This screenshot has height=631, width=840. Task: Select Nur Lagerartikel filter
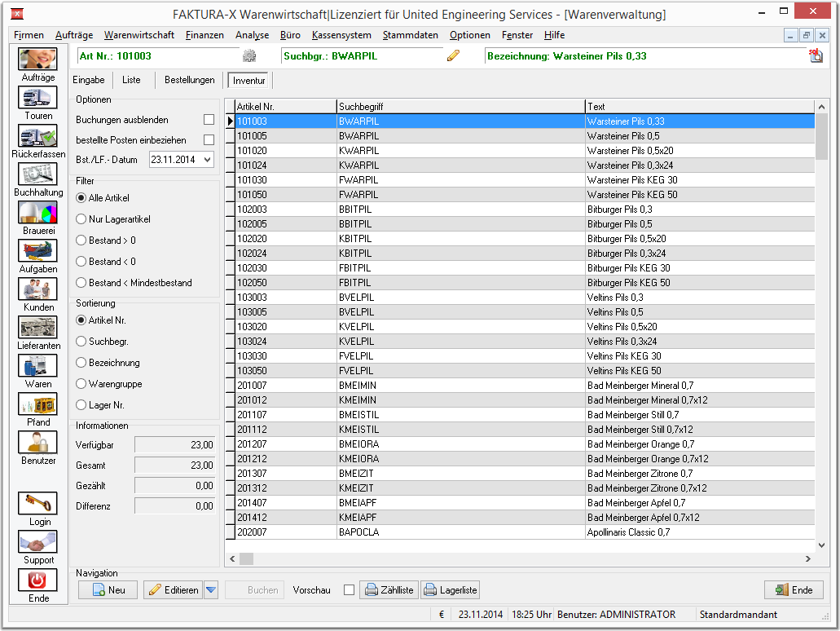point(81,218)
